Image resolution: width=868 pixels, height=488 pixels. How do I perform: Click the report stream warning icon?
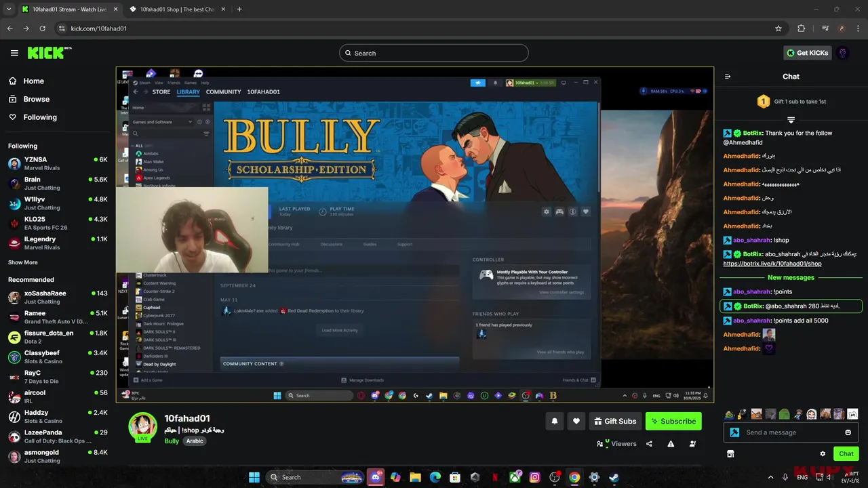[x=671, y=444]
